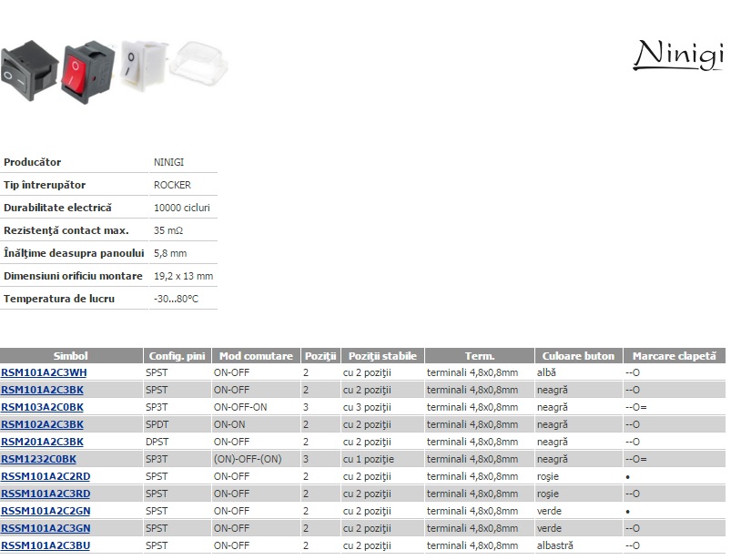Select the albastră button color cell

pyautogui.click(x=555, y=545)
